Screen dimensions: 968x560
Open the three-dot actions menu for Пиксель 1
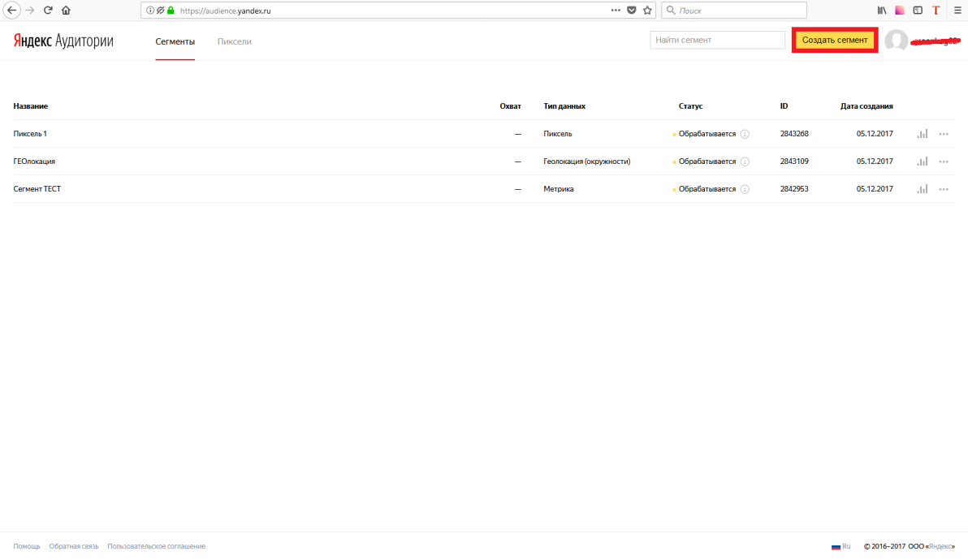click(x=944, y=134)
